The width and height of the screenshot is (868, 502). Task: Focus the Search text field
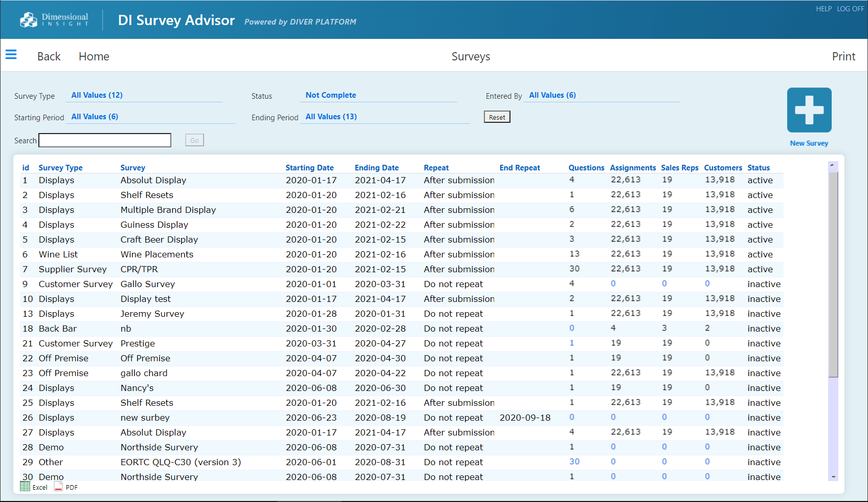[x=105, y=140]
